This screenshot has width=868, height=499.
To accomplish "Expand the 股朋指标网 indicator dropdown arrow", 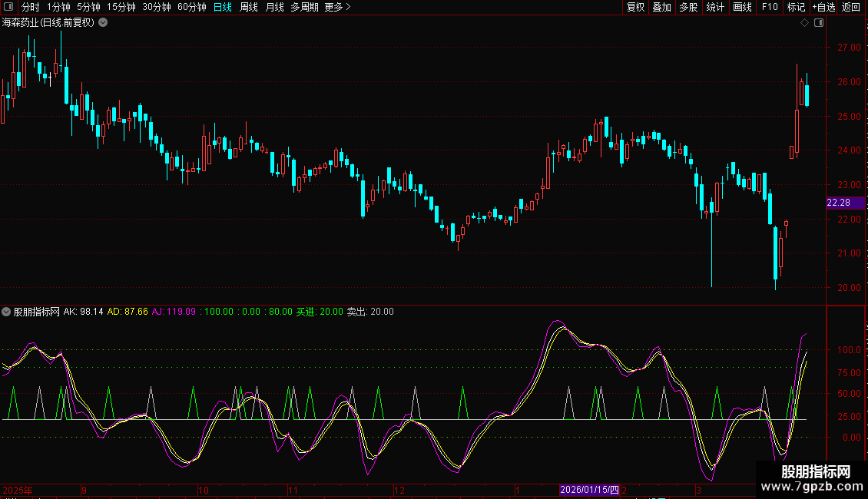I will (x=7, y=312).
